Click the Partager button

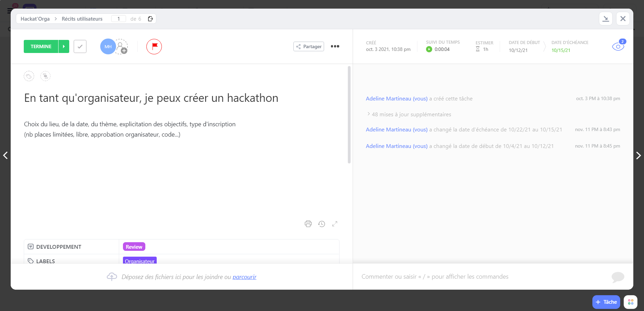coord(309,46)
